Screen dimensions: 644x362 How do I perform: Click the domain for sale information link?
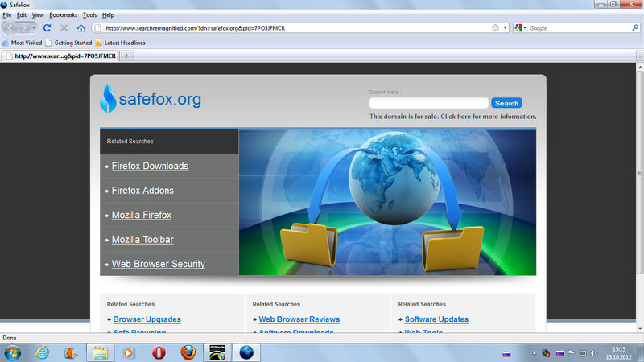pos(452,117)
